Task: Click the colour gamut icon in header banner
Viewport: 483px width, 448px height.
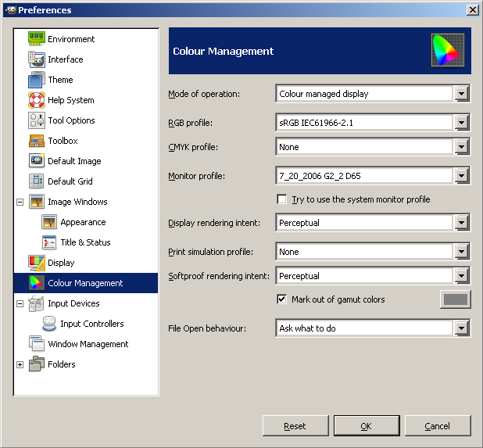Action: pyautogui.click(x=448, y=51)
